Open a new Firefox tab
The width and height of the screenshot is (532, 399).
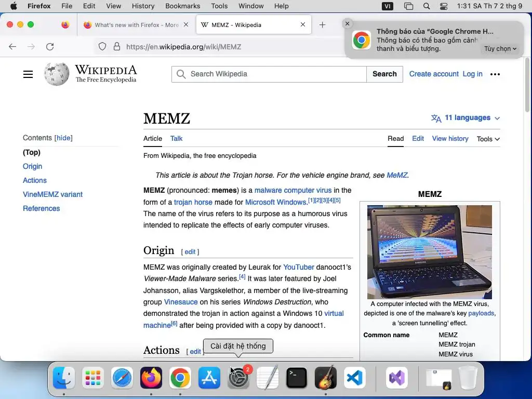pyautogui.click(x=322, y=25)
